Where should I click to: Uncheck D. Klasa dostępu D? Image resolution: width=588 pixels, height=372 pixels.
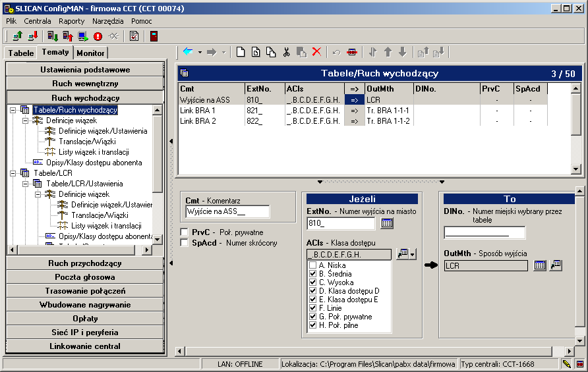(x=312, y=291)
